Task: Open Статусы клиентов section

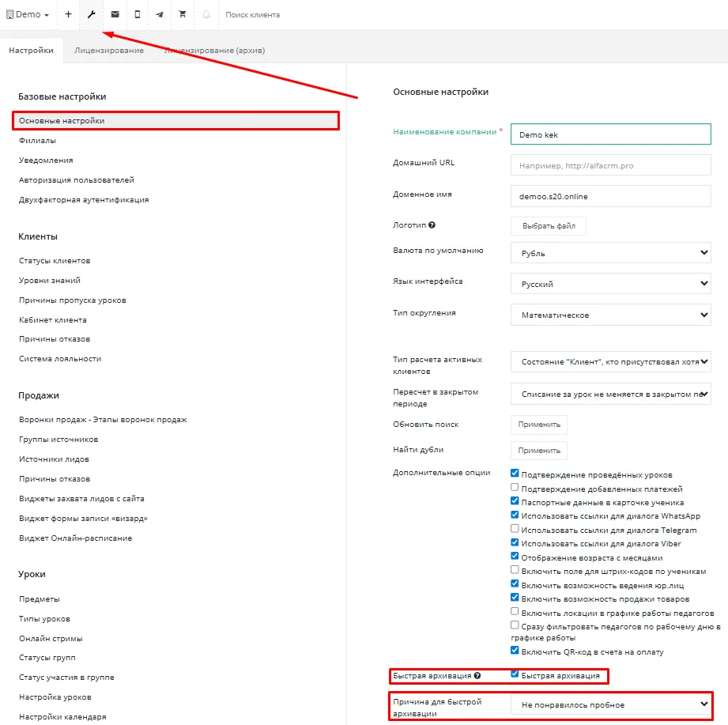Action: pos(55,261)
